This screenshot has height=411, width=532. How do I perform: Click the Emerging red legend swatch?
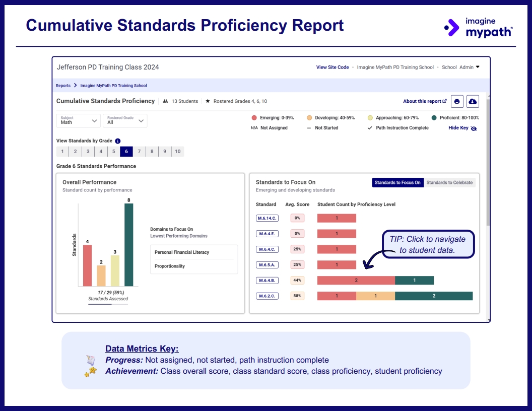(254, 118)
